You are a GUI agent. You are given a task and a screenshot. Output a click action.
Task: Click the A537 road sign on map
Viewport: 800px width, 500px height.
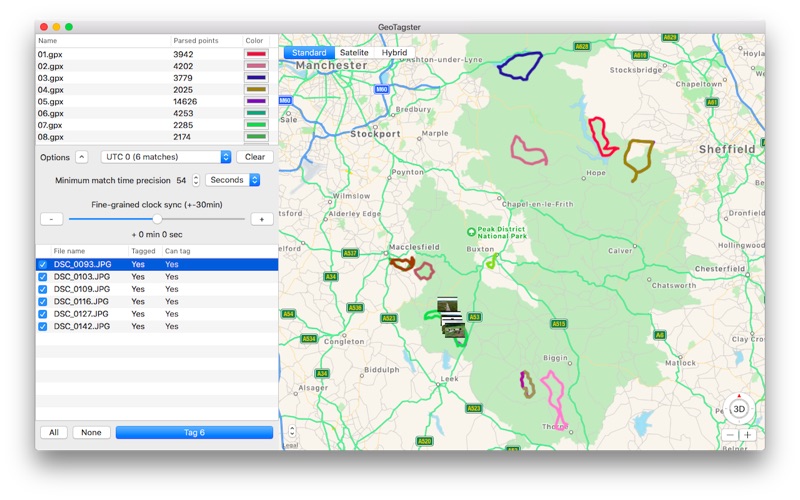[x=349, y=253]
